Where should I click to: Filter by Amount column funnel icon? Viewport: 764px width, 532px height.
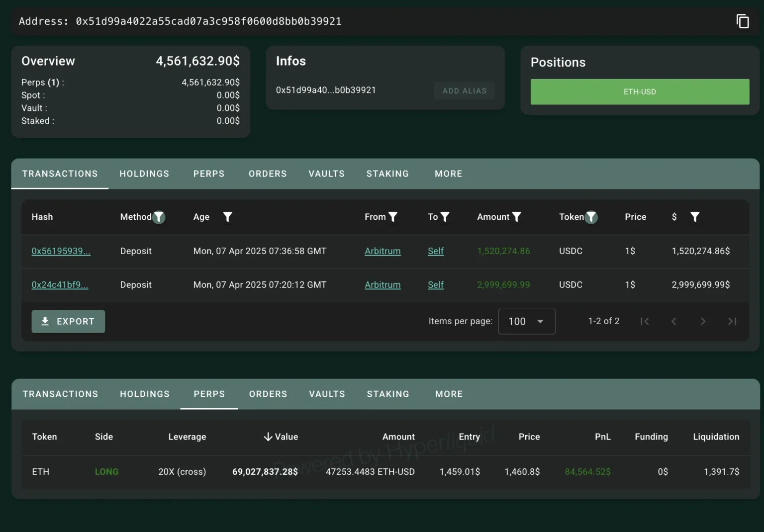517,217
